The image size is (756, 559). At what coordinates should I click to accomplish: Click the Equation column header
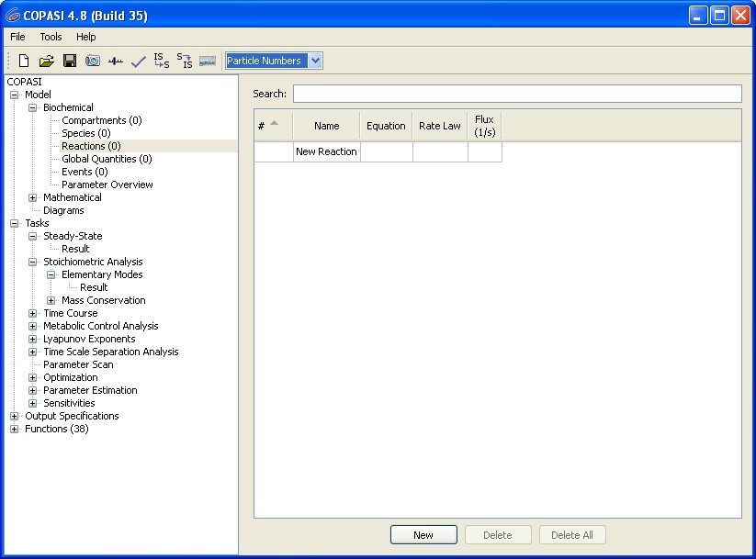tap(386, 126)
